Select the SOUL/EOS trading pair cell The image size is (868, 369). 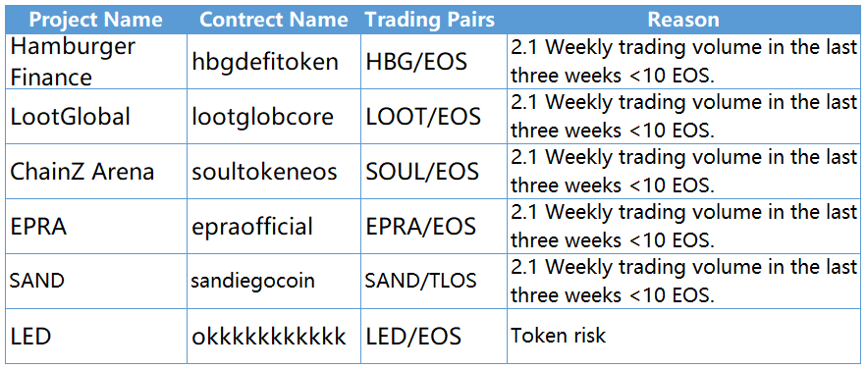(x=434, y=172)
